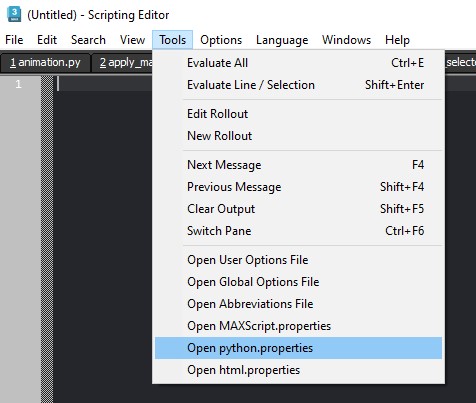Open python.properties from menu
This screenshot has width=476, height=403.
298,348
